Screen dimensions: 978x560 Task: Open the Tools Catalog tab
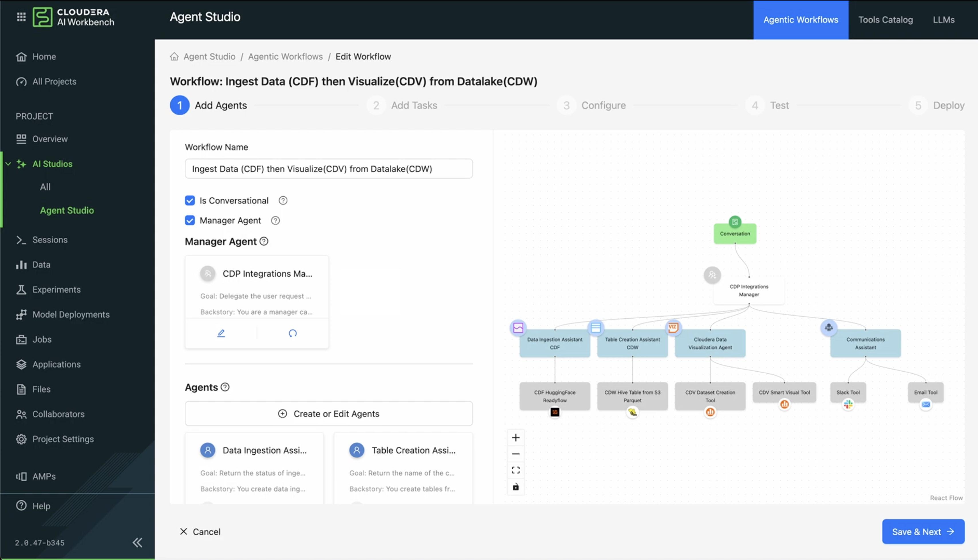(x=885, y=20)
